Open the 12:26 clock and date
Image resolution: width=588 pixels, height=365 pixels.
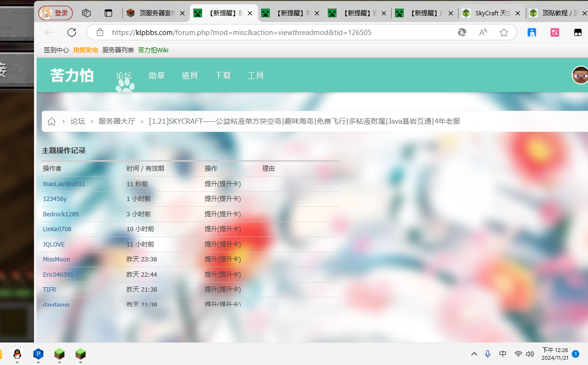click(x=555, y=354)
